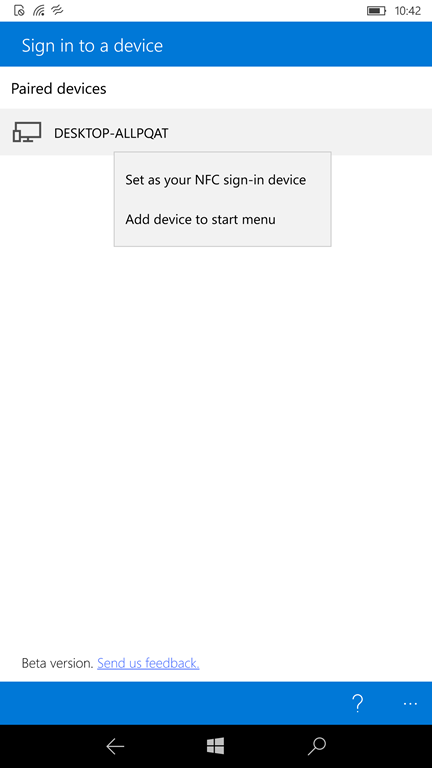Choose Set as your NFC sign-in device
Image resolution: width=432 pixels, height=768 pixels.
216,180
